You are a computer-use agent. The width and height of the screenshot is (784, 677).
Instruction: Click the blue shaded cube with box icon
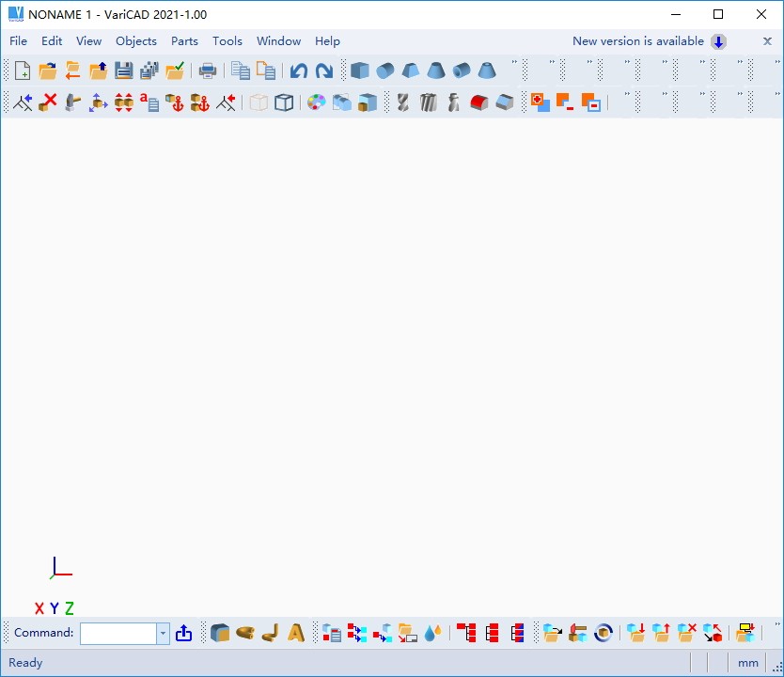coord(367,102)
